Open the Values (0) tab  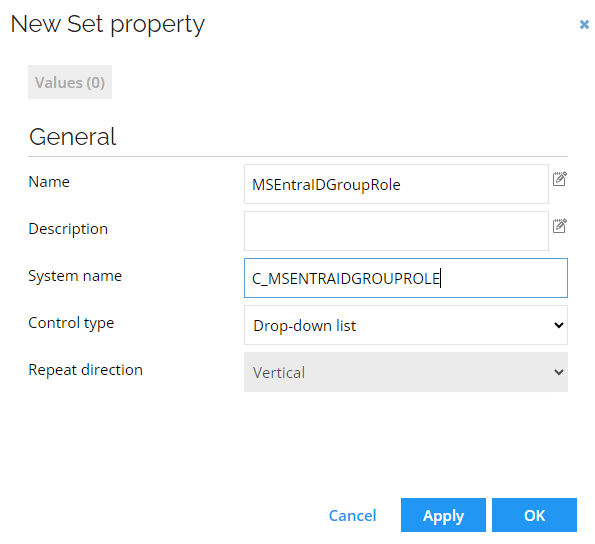click(70, 82)
